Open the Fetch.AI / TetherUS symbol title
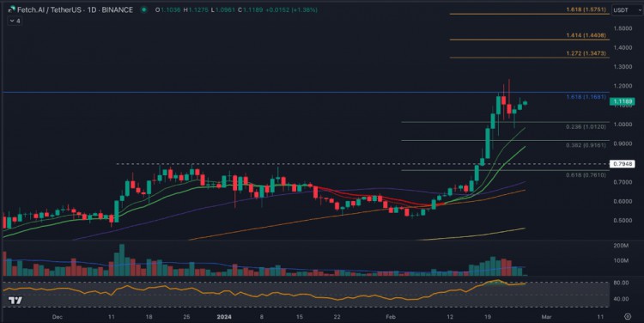Image resolution: width=644 pixels, height=323 pixels. 75,9
